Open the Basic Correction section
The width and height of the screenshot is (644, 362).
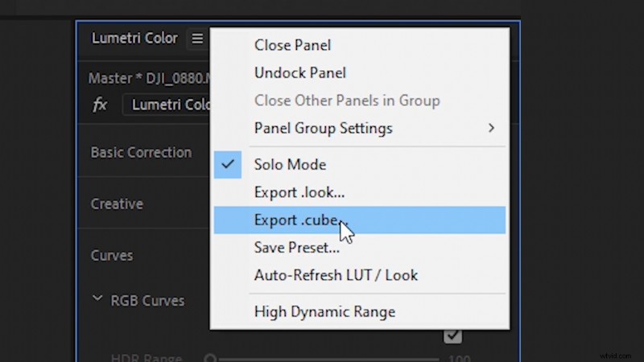click(141, 152)
